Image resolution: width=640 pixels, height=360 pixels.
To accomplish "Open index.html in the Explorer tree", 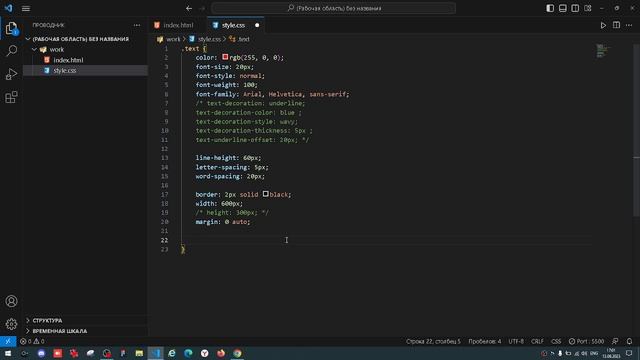I will (x=85, y=60).
